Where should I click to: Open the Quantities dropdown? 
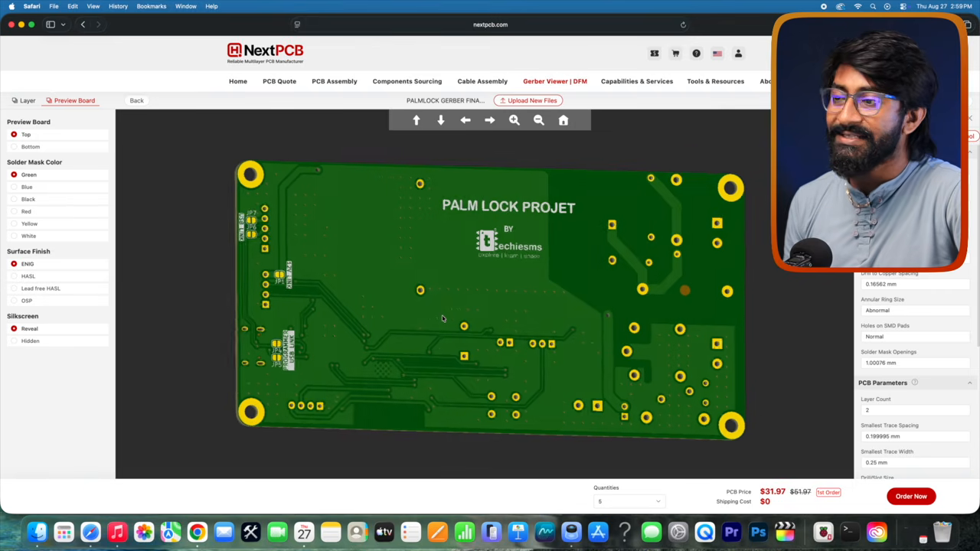[628, 501]
